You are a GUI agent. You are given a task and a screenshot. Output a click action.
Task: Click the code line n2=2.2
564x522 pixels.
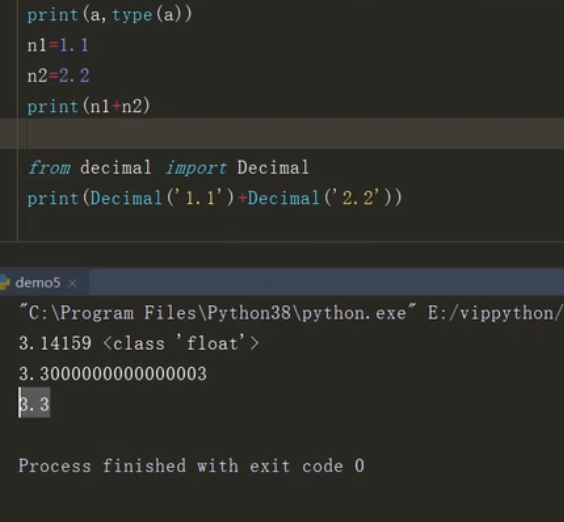[58, 76]
